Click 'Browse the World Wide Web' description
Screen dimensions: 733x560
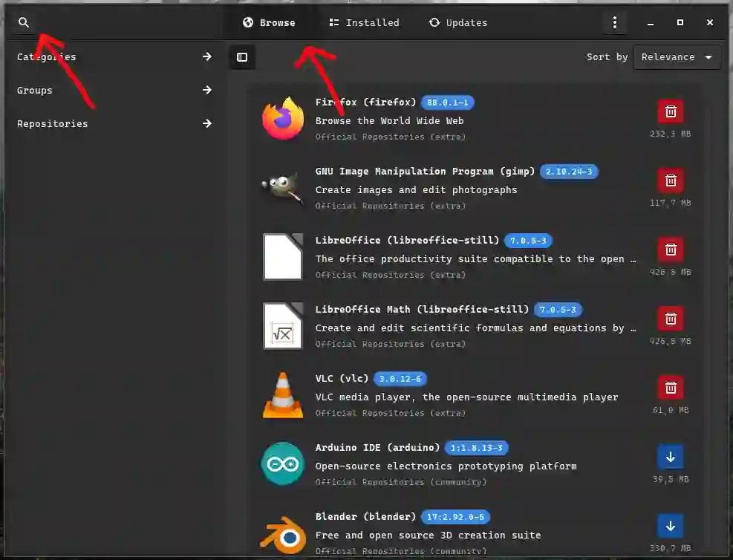389,120
